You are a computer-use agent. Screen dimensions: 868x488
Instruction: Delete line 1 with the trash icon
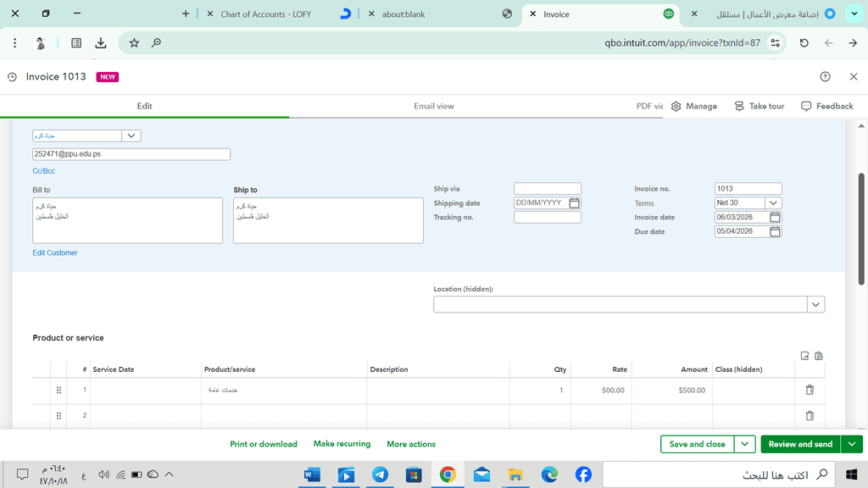point(809,390)
